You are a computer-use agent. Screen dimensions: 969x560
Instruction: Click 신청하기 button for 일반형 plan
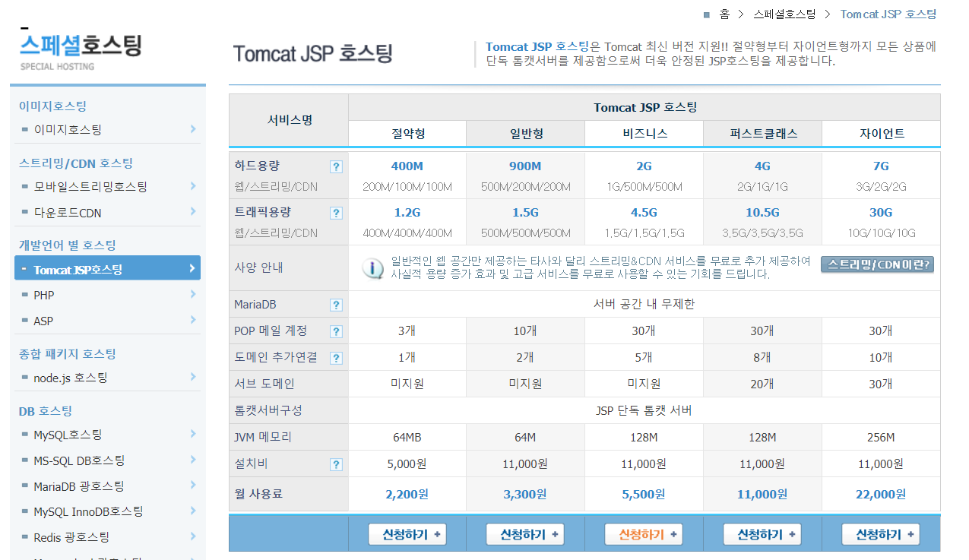tap(525, 534)
